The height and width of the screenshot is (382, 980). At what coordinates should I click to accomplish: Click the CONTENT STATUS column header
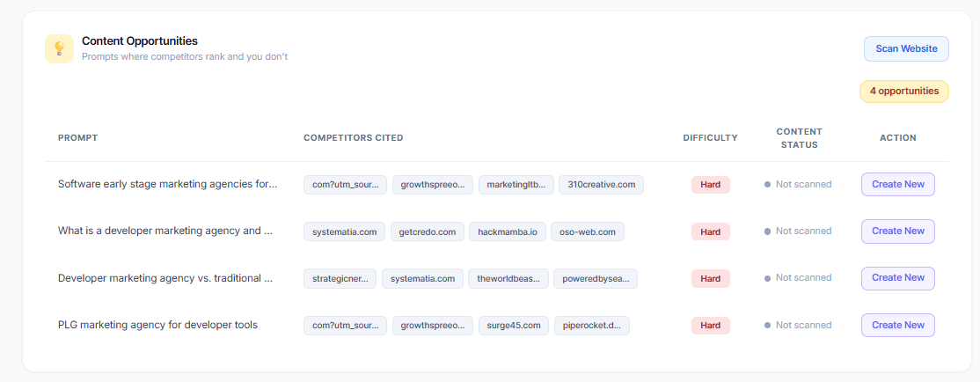point(800,138)
